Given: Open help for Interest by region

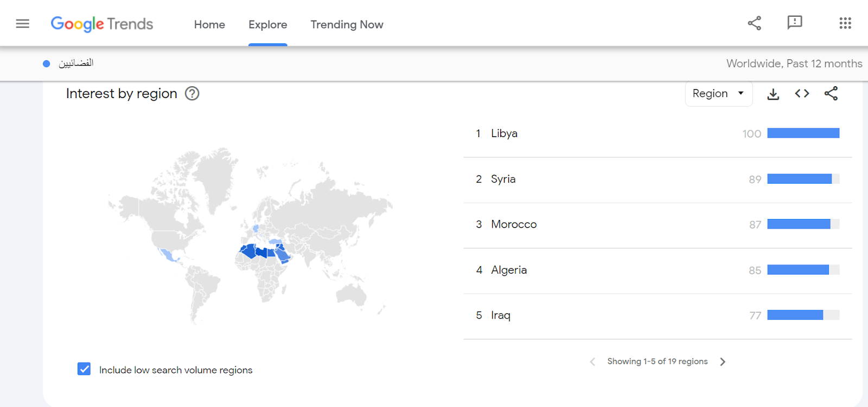Looking at the screenshot, I should (192, 94).
